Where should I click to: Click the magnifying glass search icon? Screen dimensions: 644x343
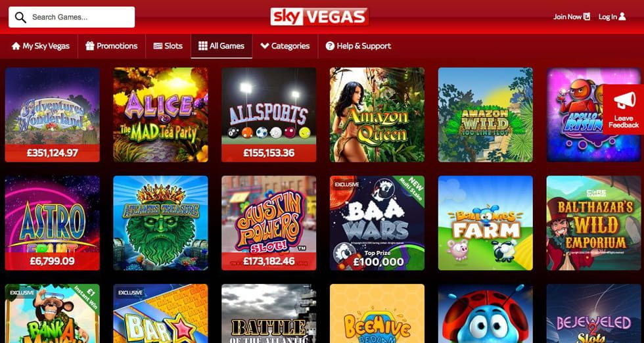pyautogui.click(x=20, y=17)
